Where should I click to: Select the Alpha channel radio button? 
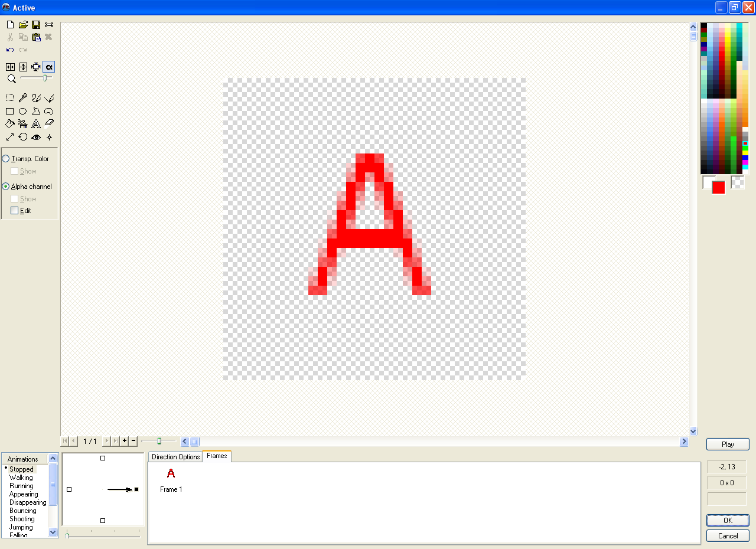coord(6,187)
